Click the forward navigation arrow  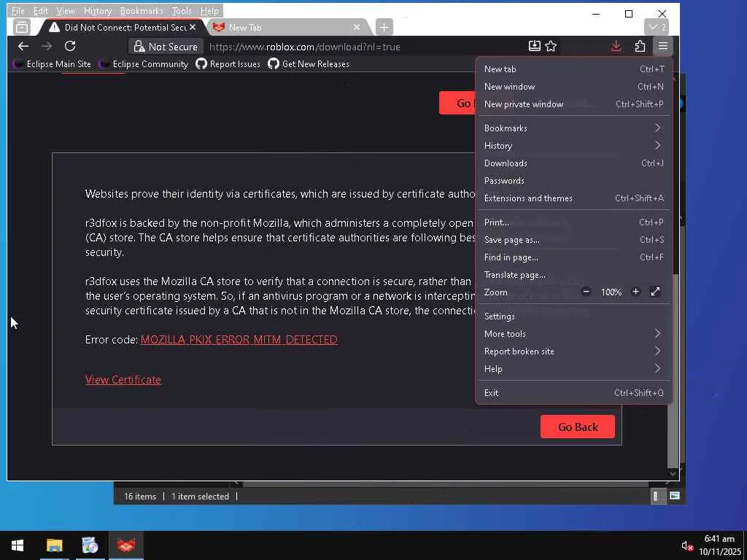point(46,46)
